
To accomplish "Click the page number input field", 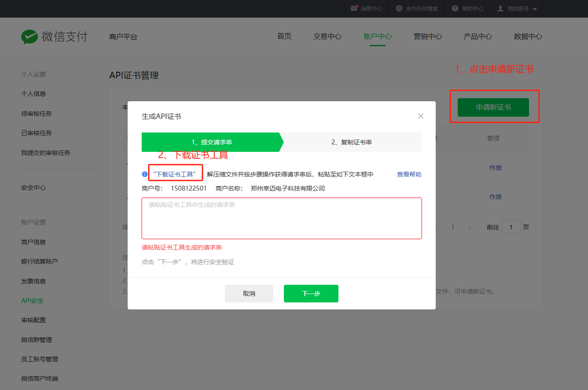I will click(x=511, y=227).
